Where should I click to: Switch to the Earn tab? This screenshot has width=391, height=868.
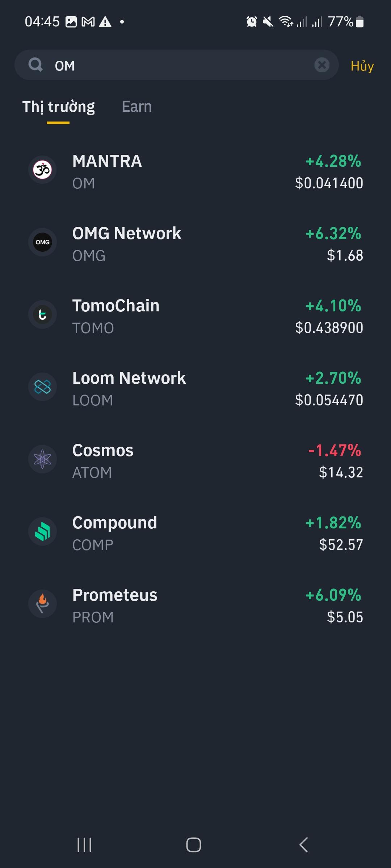[x=136, y=107]
